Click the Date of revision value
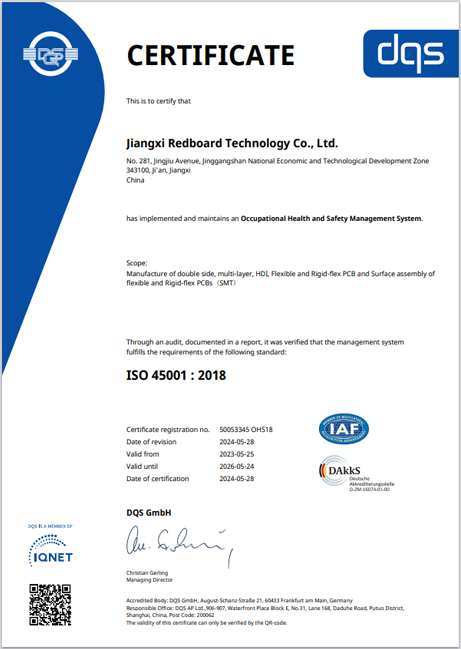Viewport: 461px width, 649px height. [237, 442]
